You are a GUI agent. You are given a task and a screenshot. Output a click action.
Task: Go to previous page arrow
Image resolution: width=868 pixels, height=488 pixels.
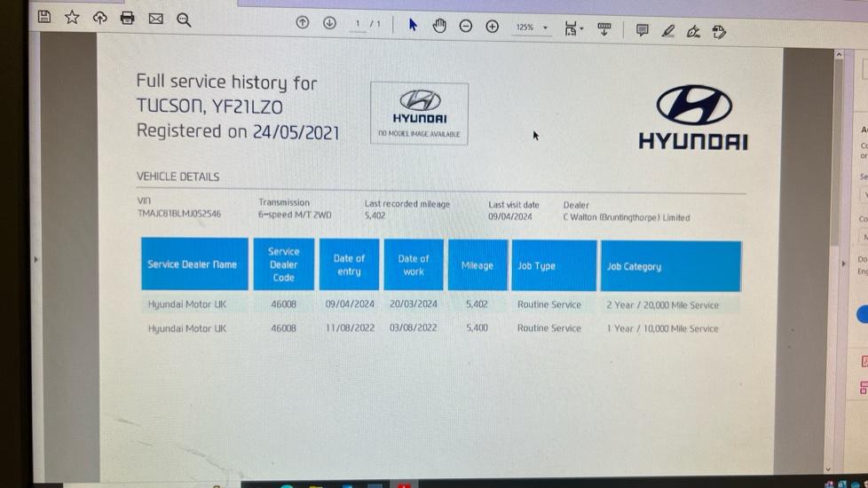point(303,23)
